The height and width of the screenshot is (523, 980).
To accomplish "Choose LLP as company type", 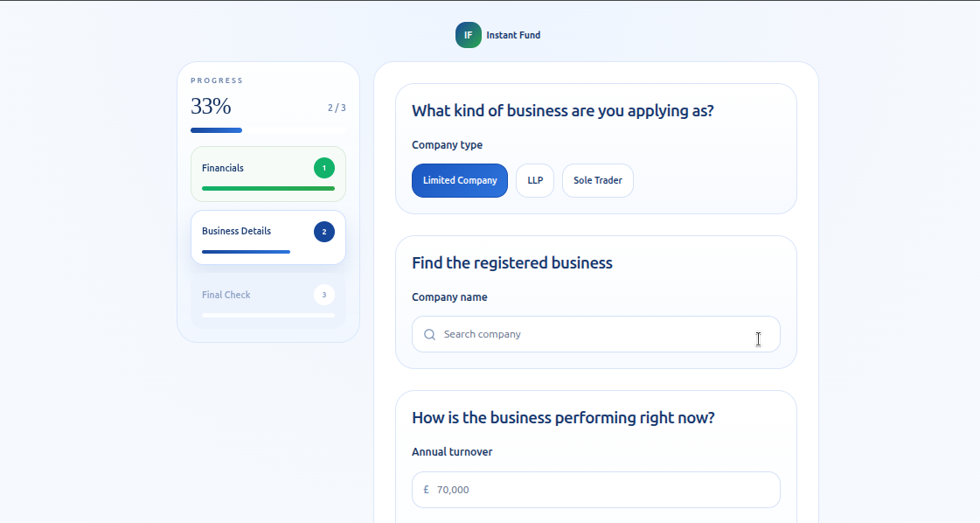I will 534,180.
